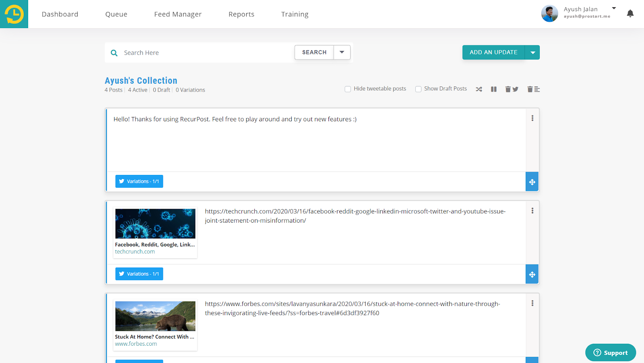The image size is (644, 363).
Task: Click the RecurPost clock logo
Action: pyautogui.click(x=14, y=14)
